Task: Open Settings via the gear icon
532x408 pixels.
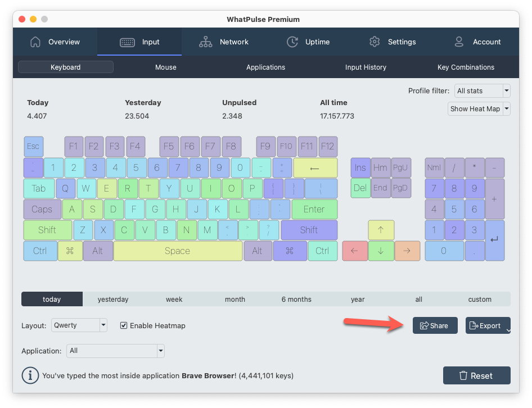Action: pyautogui.click(x=375, y=42)
